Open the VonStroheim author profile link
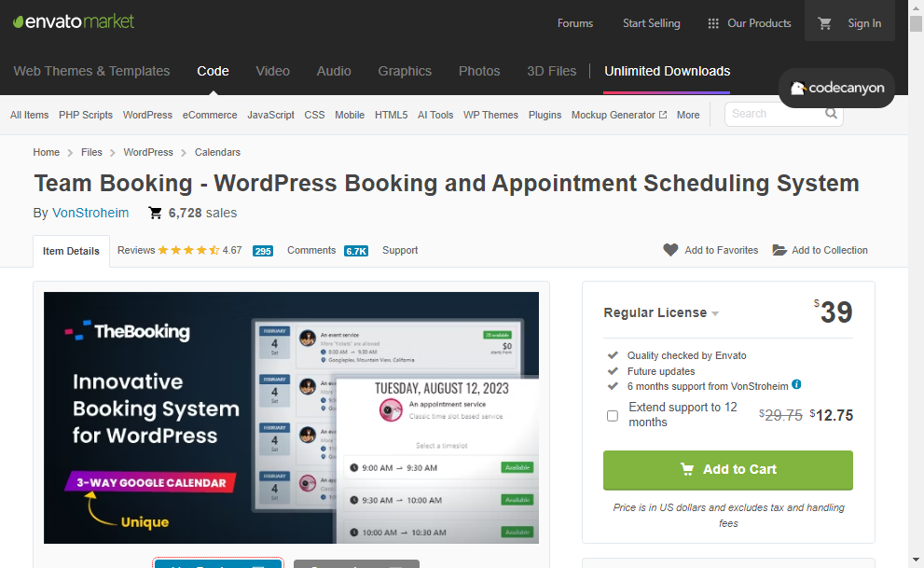The height and width of the screenshot is (568, 924). [90, 213]
